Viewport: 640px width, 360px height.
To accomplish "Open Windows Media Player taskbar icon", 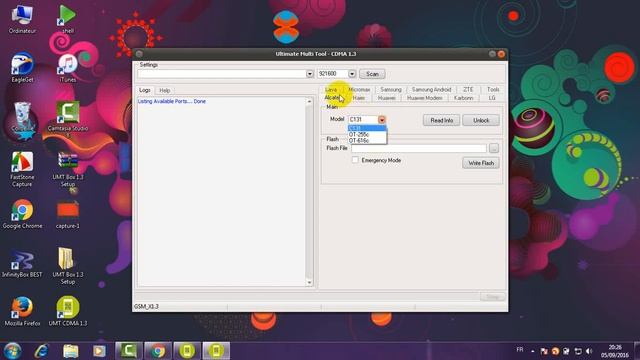I will [x=99, y=351].
